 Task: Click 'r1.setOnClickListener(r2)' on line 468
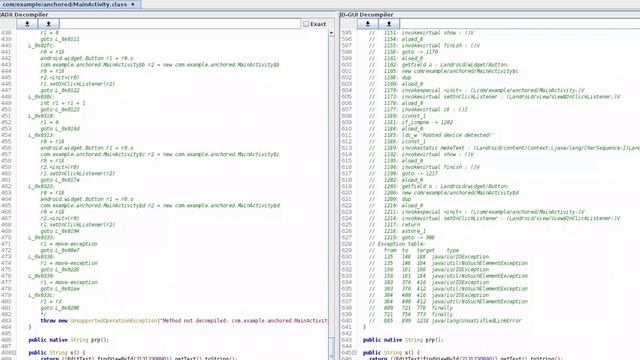78,225
